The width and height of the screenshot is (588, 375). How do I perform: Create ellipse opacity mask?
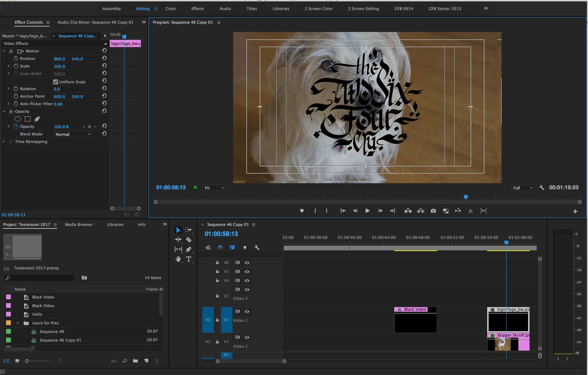pyautogui.click(x=18, y=119)
